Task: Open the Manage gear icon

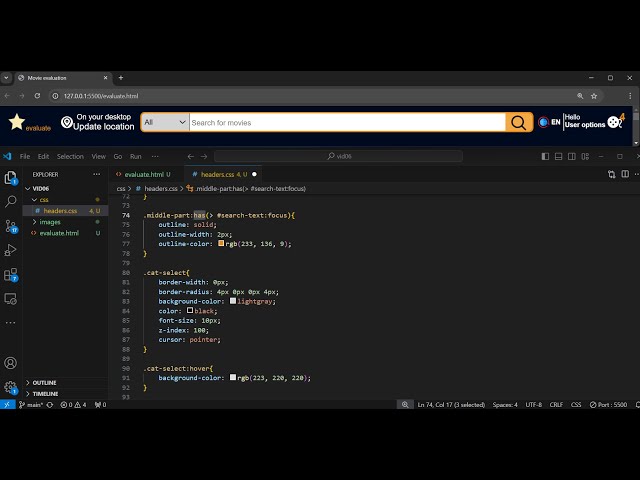Action: pos(10,387)
